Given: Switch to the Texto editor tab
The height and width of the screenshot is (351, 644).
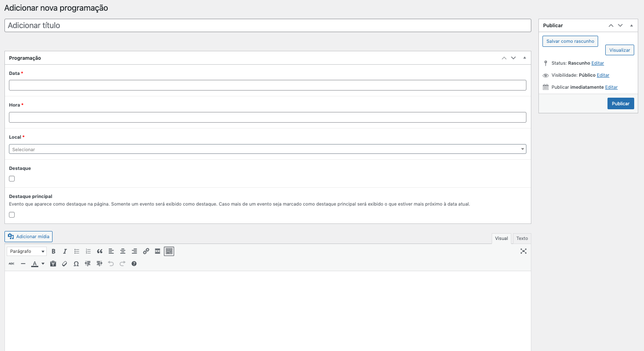Looking at the screenshot, I should (x=522, y=239).
